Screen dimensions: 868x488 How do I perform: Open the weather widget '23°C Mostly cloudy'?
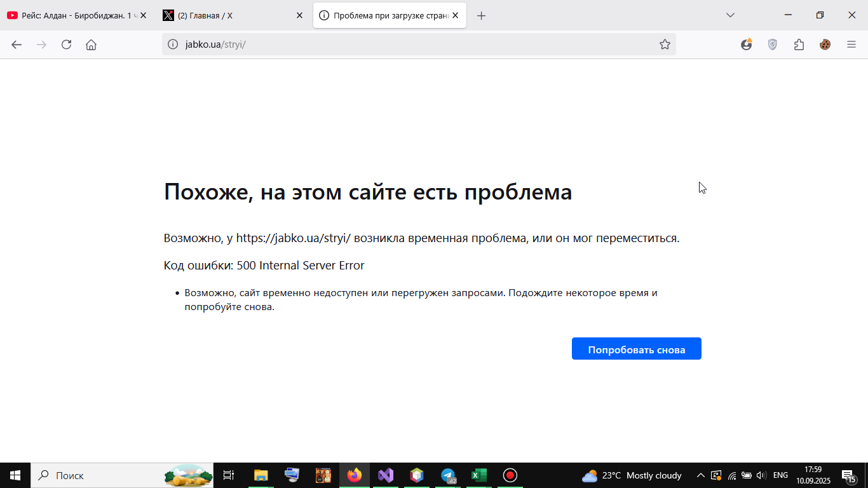click(x=632, y=475)
